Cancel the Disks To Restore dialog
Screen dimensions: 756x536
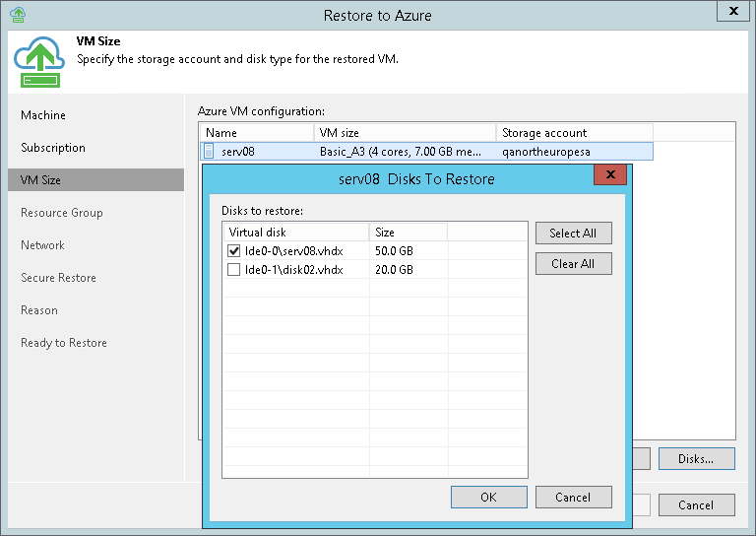(573, 497)
